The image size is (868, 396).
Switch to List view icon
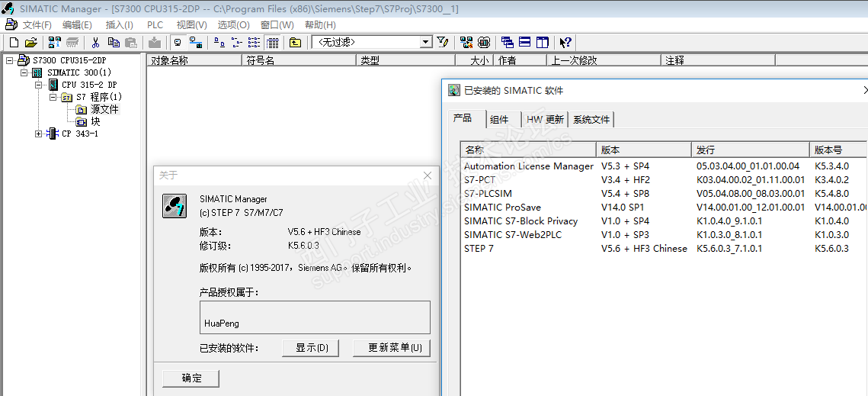click(254, 42)
